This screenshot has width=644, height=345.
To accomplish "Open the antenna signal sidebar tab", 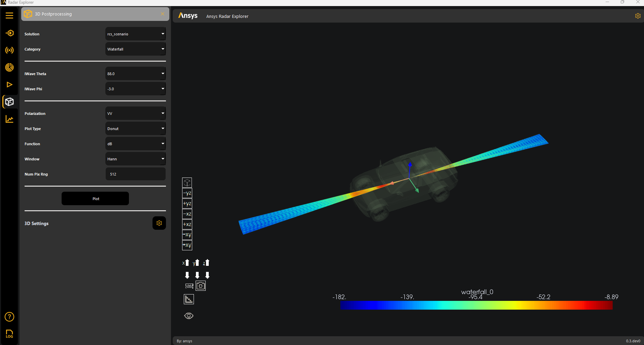I will (x=9, y=50).
